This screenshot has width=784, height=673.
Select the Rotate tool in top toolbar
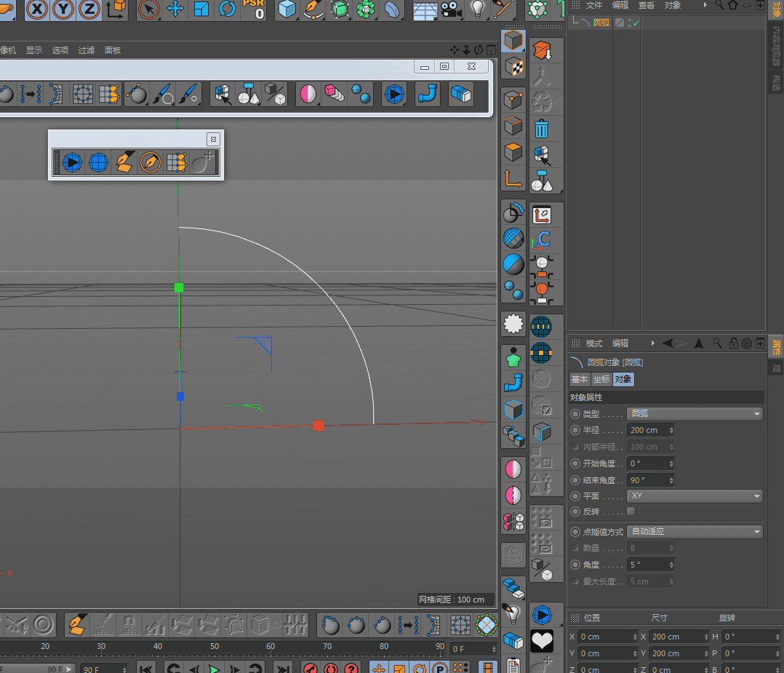[x=227, y=9]
